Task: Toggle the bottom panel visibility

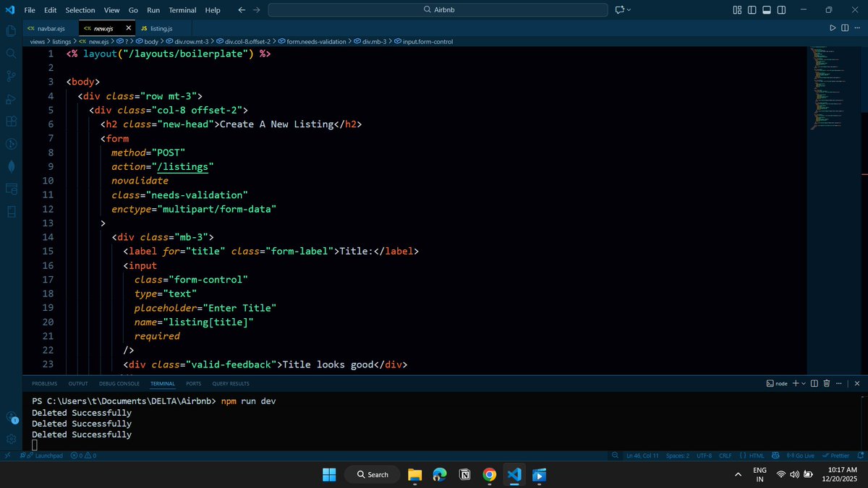Action: 765,9
